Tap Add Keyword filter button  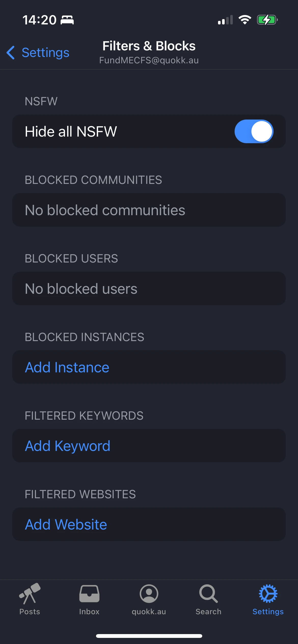pyautogui.click(x=68, y=446)
